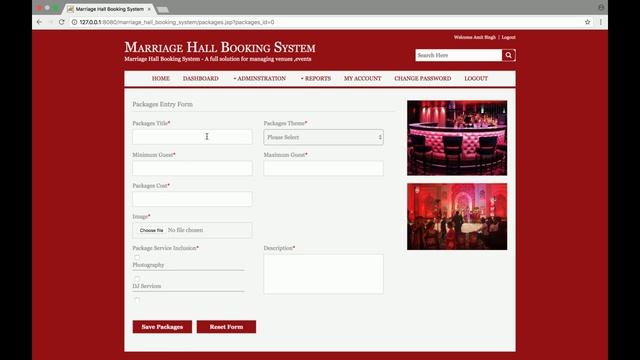The height and width of the screenshot is (360, 640).
Task: Click the pink bar lounge image
Action: [x=457, y=138]
